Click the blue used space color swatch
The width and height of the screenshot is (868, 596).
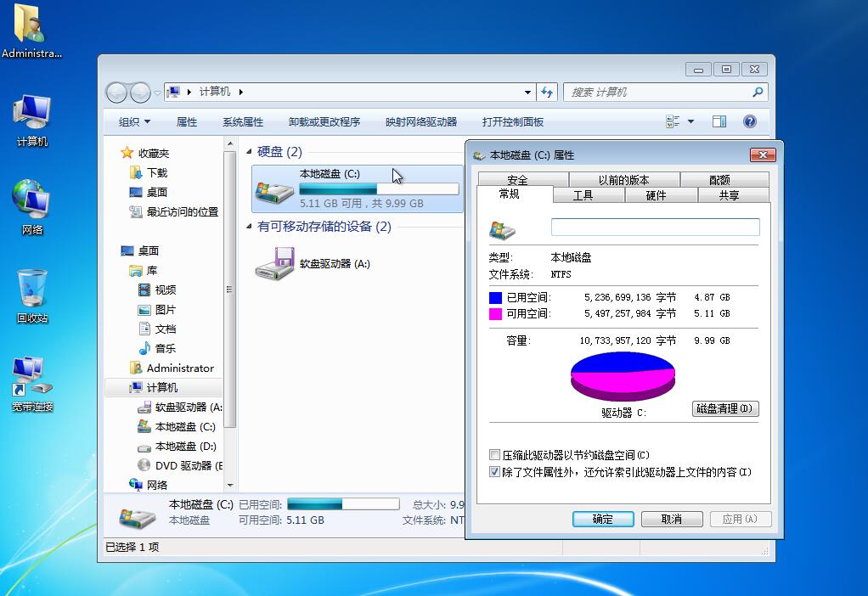point(495,298)
